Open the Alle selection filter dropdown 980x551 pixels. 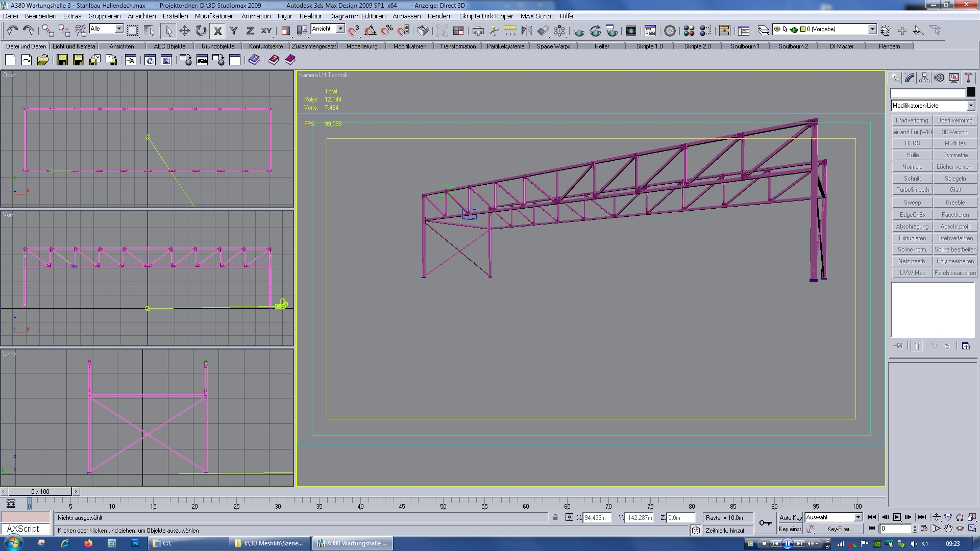(119, 29)
